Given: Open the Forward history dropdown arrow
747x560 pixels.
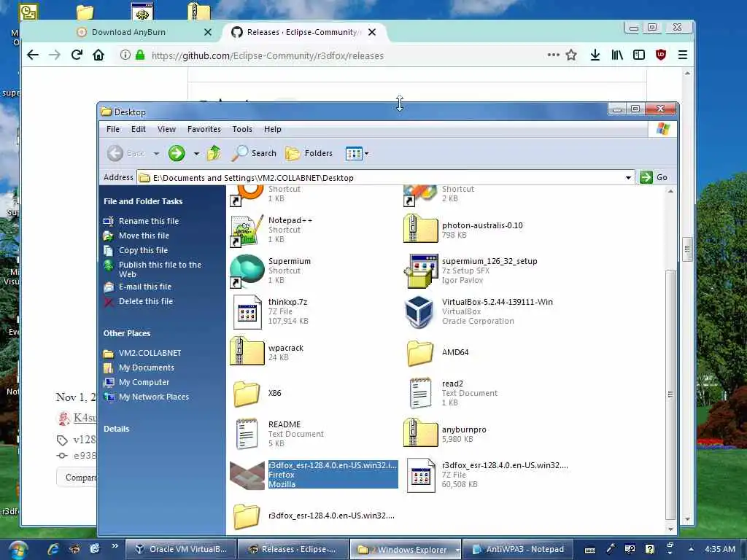Looking at the screenshot, I should pyautogui.click(x=196, y=154).
